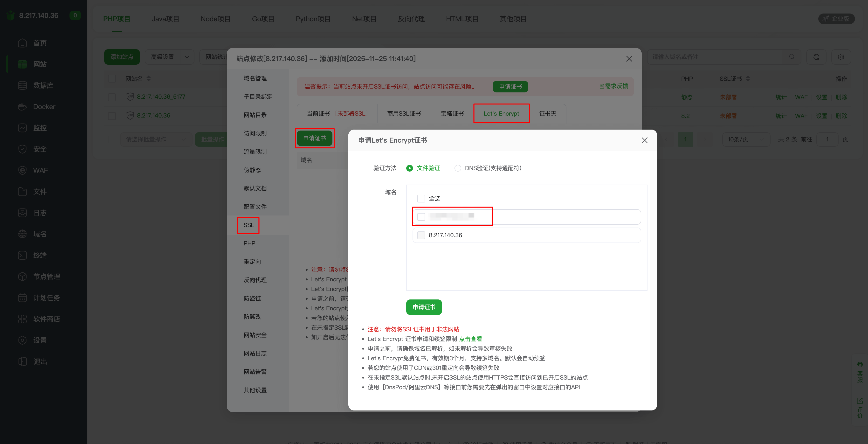Screen dimensions: 868x444
Task: Check the 8.217.140.36 domain checkbox
Action: pos(421,235)
